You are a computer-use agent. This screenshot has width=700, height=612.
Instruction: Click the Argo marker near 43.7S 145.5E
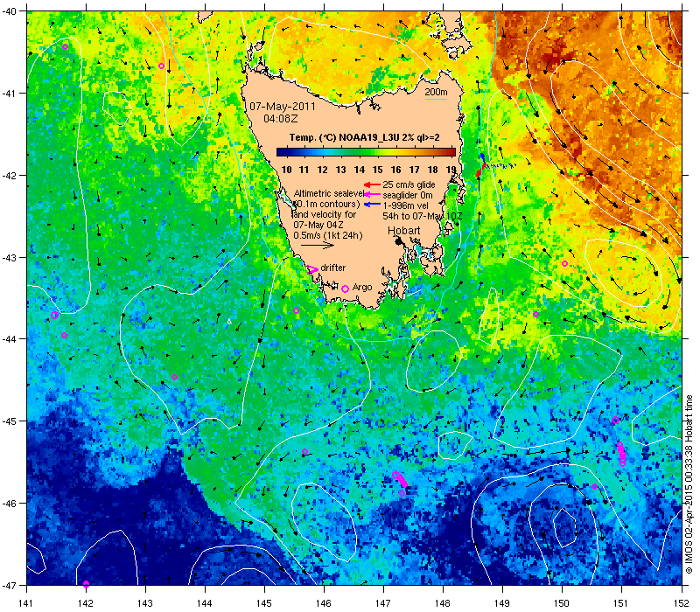pyautogui.click(x=296, y=310)
